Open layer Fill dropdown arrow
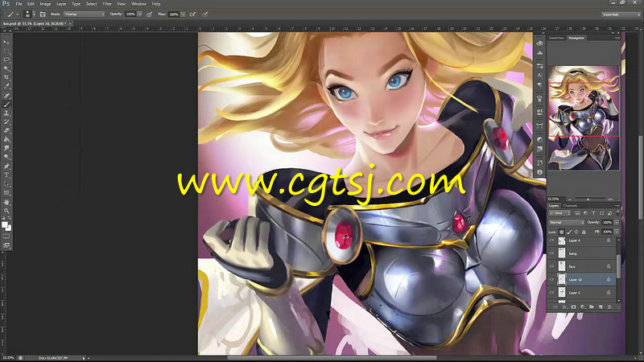 coord(617,232)
